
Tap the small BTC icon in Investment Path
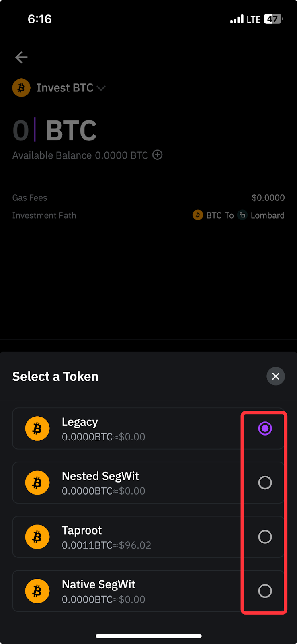(x=197, y=215)
